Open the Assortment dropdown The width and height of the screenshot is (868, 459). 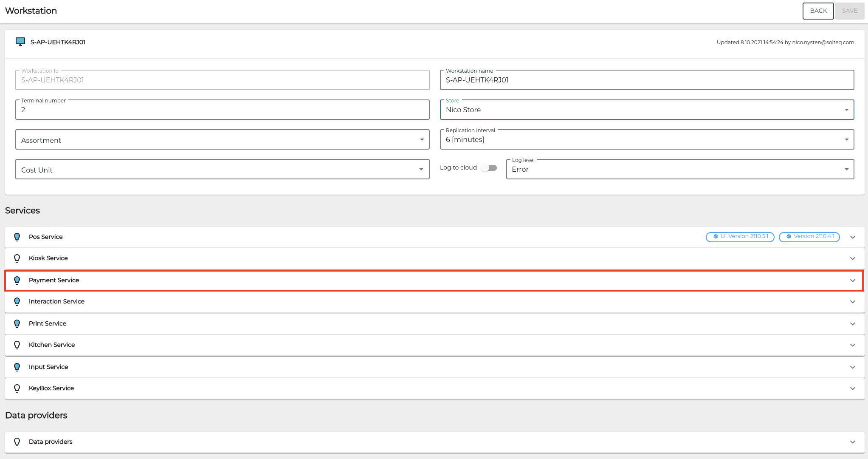click(x=222, y=140)
